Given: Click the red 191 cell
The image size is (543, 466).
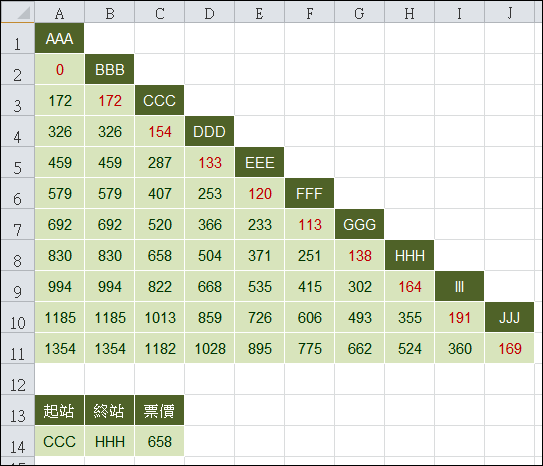Looking at the screenshot, I should click(x=460, y=317).
